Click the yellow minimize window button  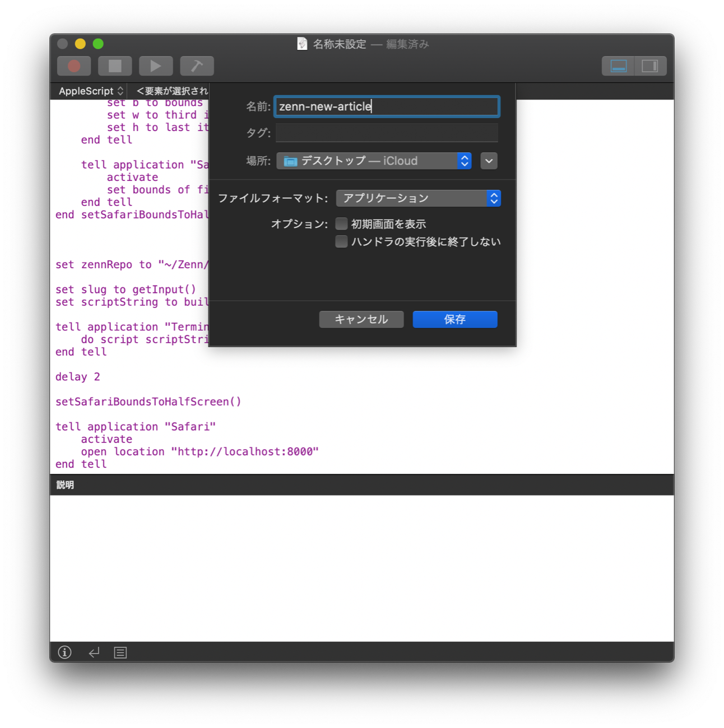point(80,44)
